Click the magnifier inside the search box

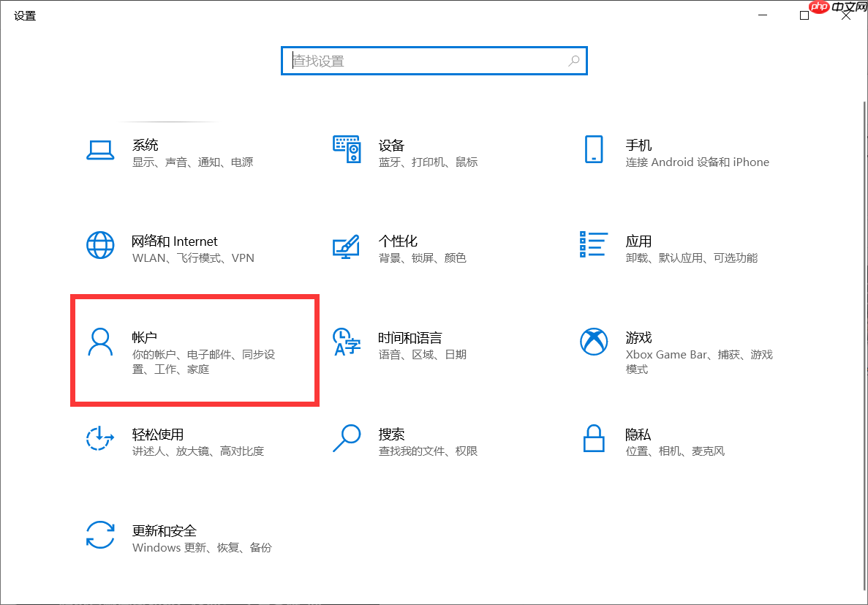(x=574, y=61)
